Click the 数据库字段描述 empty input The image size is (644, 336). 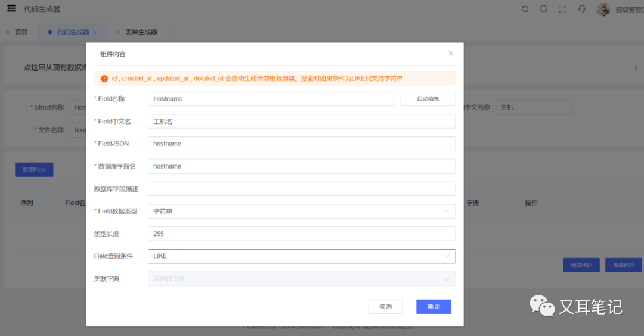pyautogui.click(x=301, y=189)
